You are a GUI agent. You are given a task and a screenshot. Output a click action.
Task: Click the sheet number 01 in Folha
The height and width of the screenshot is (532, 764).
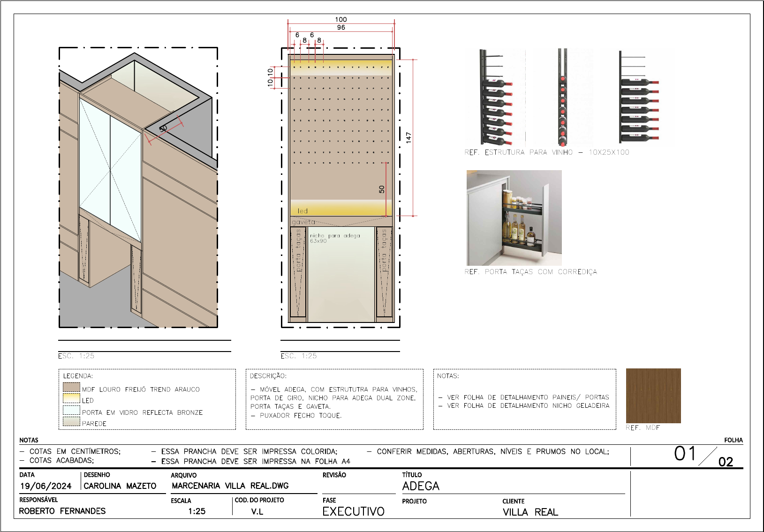685,454
